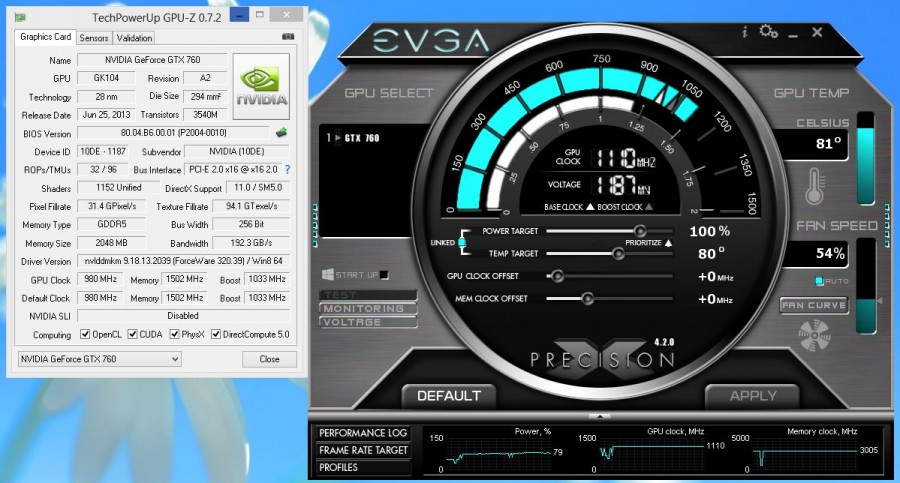The width and height of the screenshot is (900, 483).
Task: Click the BIOS Version field
Action: point(173,133)
